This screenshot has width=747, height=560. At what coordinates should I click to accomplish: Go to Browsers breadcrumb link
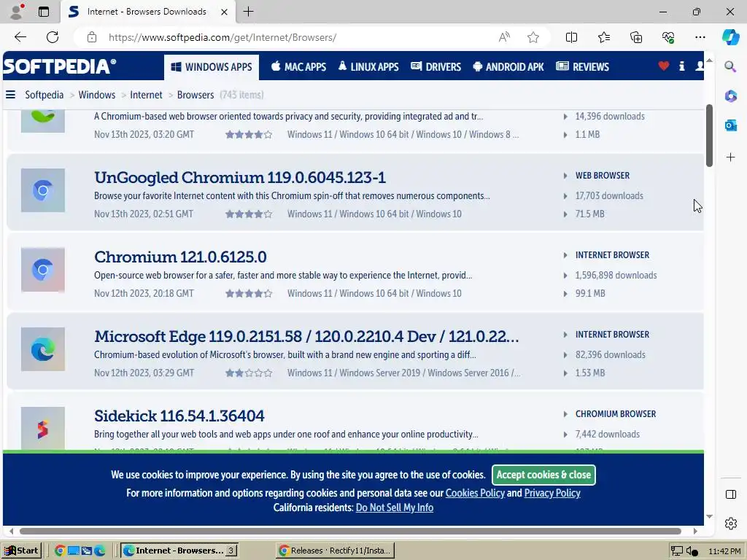(196, 95)
